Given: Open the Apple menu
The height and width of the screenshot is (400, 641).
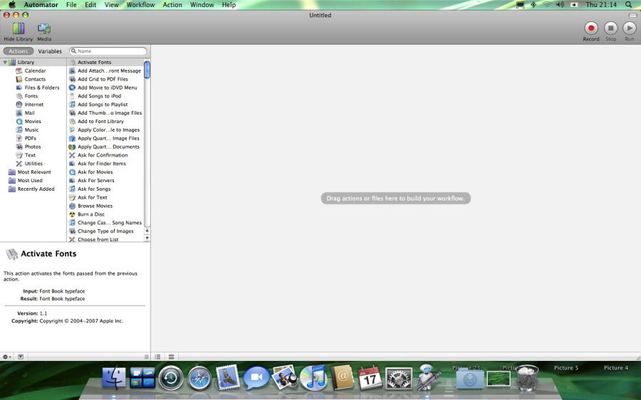Looking at the screenshot, I should tap(12, 5).
